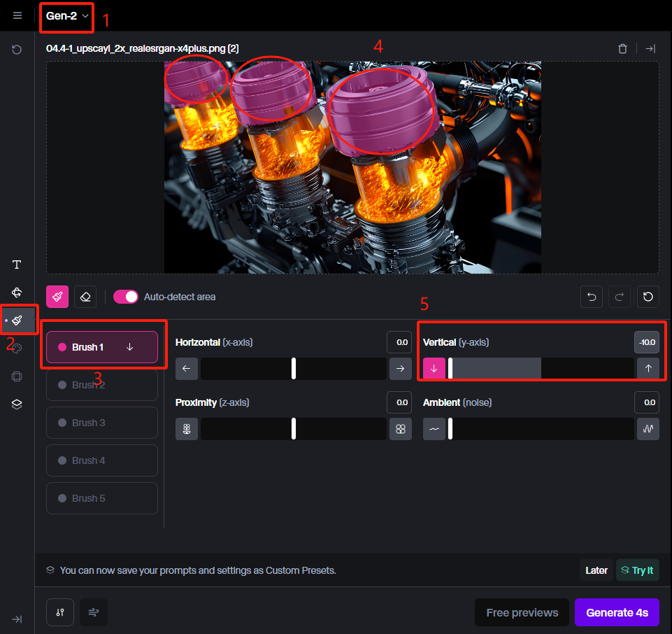Select the Text prompt tool in sidebar
This screenshot has width=672, height=634.
(17, 265)
